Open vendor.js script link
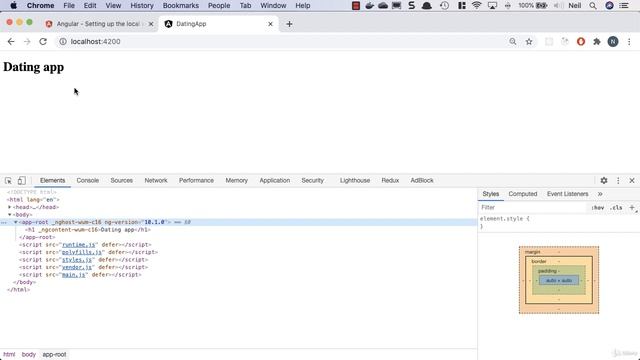 [77, 267]
